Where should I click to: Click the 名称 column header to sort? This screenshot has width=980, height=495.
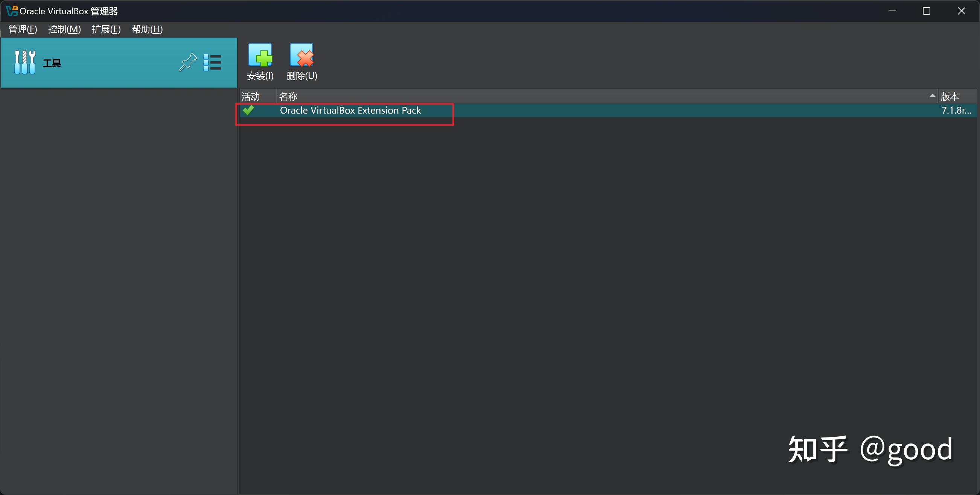(288, 96)
